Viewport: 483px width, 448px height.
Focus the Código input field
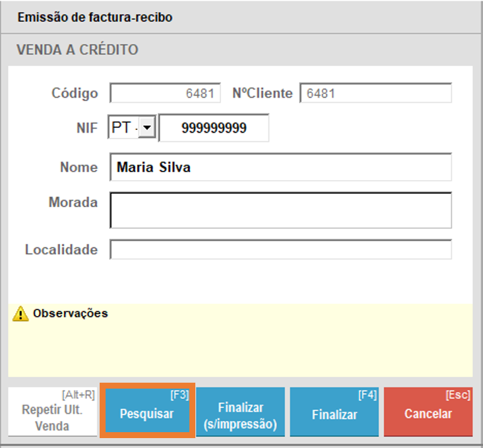pyautogui.click(x=165, y=94)
